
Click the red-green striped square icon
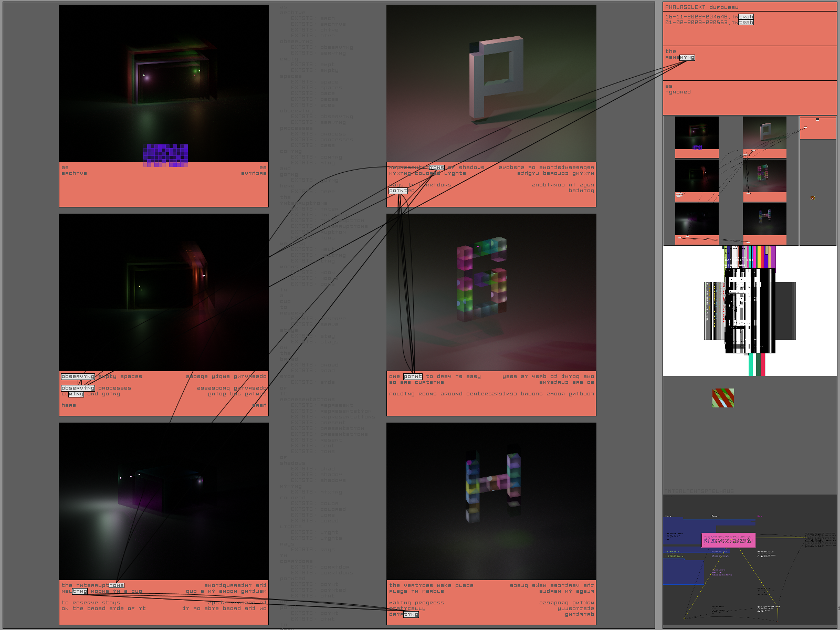click(x=723, y=398)
